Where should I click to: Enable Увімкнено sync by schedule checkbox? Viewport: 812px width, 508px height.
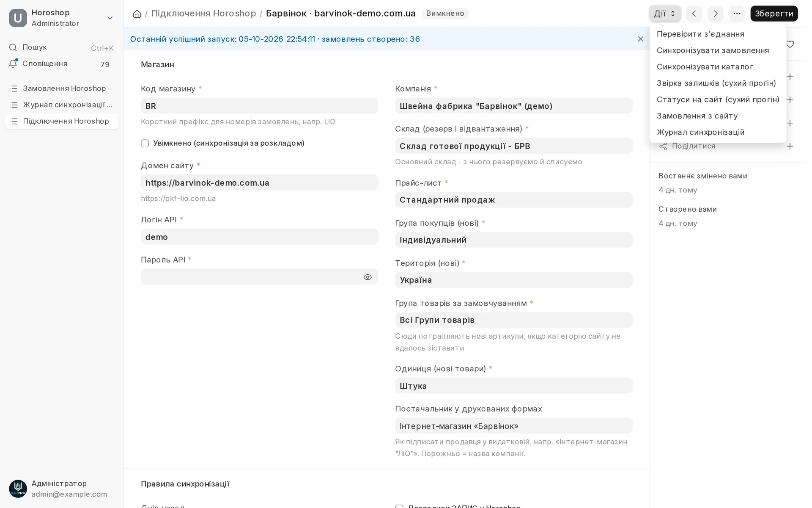tap(145, 144)
